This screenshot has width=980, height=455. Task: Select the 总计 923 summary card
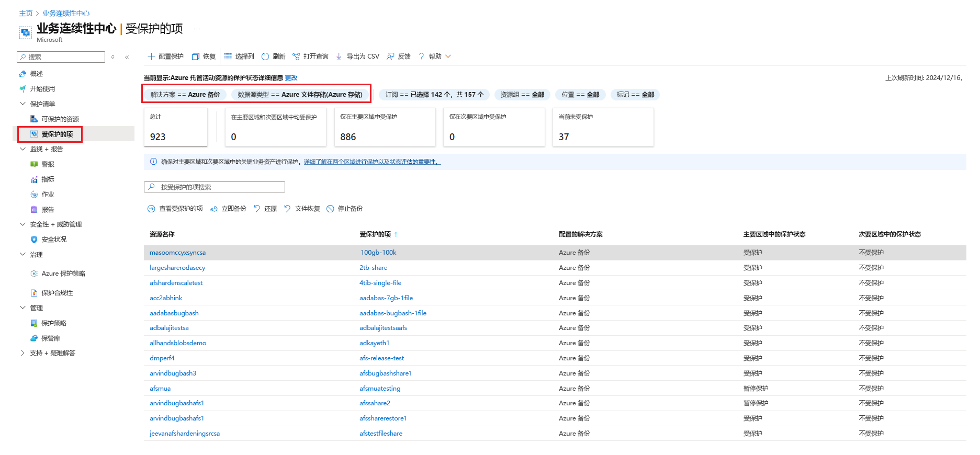click(x=176, y=127)
